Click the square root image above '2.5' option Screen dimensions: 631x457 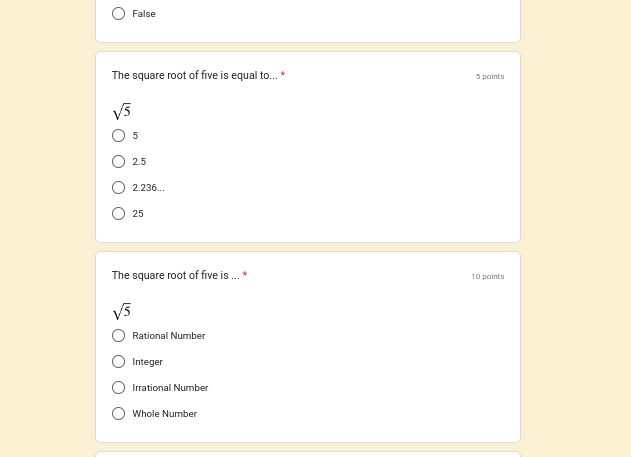pyautogui.click(x=122, y=111)
